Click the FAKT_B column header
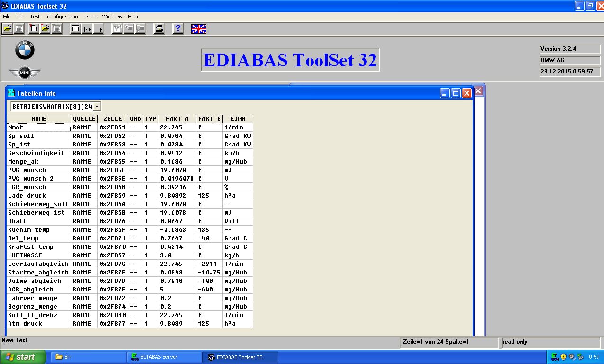The image size is (604, 364). (210, 119)
